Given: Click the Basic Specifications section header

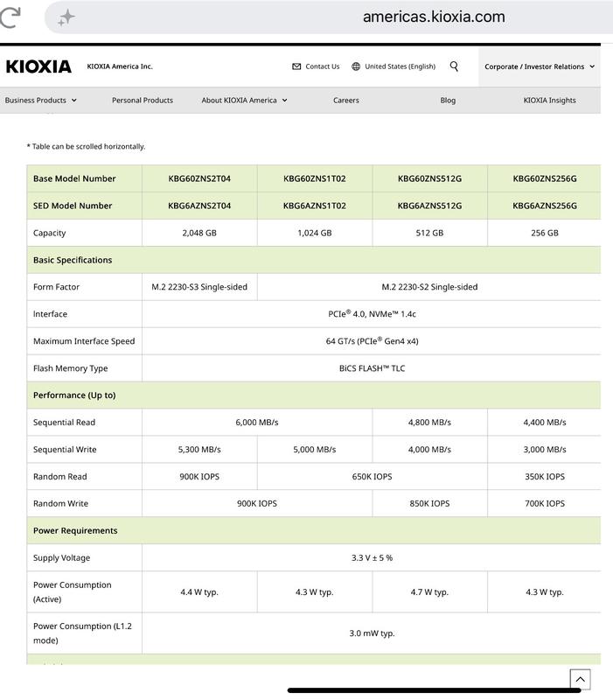Looking at the screenshot, I should tap(314, 260).
